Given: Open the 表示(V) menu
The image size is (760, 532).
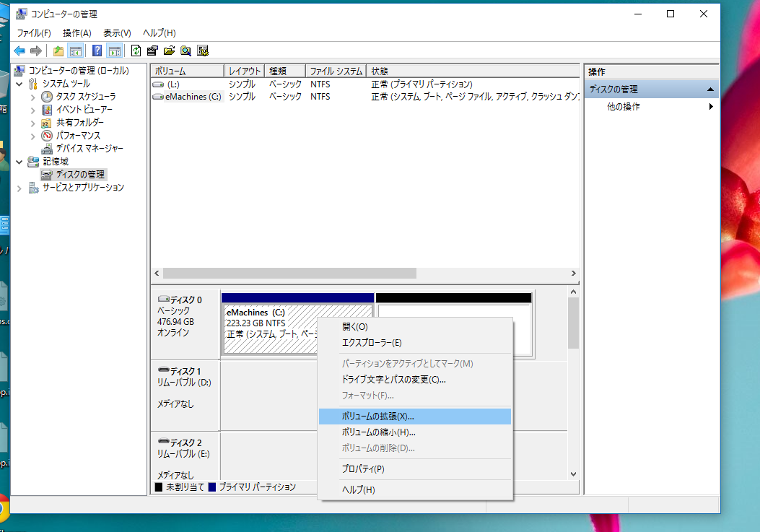Looking at the screenshot, I should 117,33.
